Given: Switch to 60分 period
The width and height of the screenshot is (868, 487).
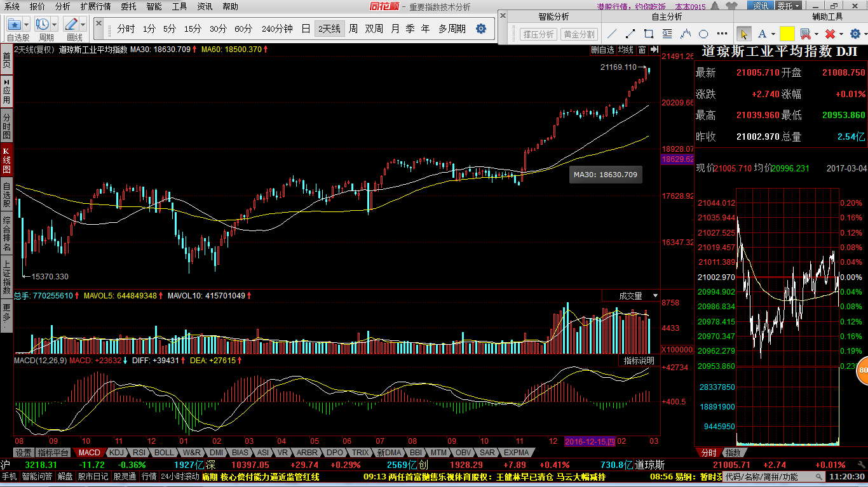Looking at the screenshot, I should [243, 29].
